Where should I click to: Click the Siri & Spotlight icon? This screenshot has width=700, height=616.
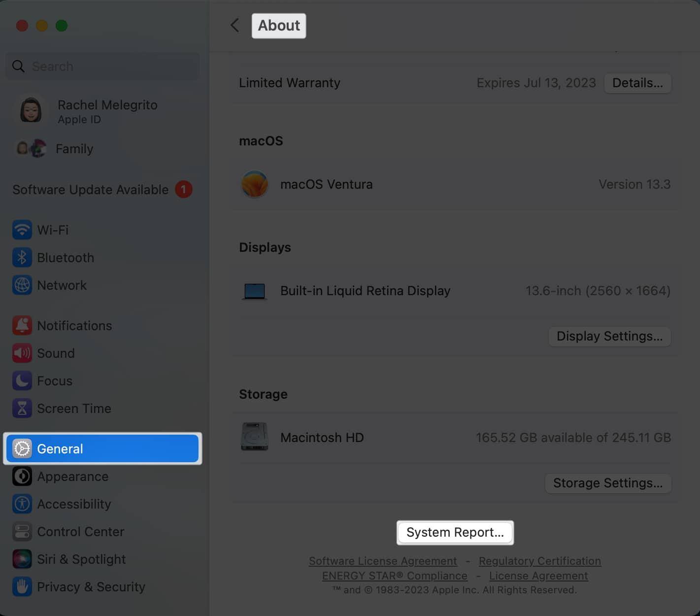click(x=22, y=559)
